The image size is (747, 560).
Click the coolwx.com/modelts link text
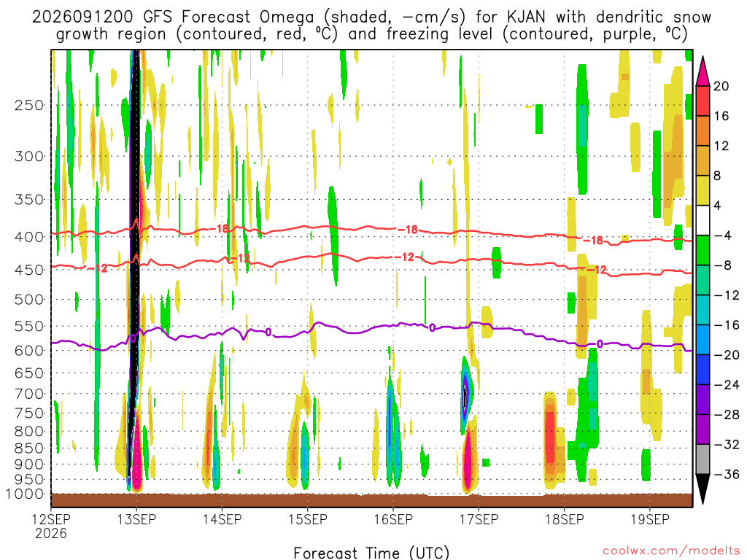pyautogui.click(x=671, y=551)
